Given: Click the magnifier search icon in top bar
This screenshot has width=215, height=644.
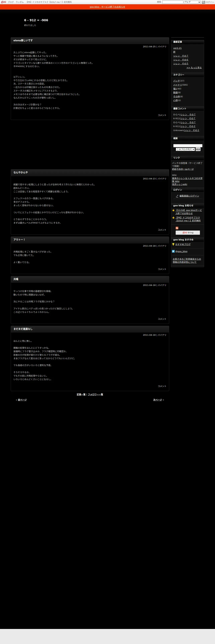Looking at the screenshot, I should 203,2.
